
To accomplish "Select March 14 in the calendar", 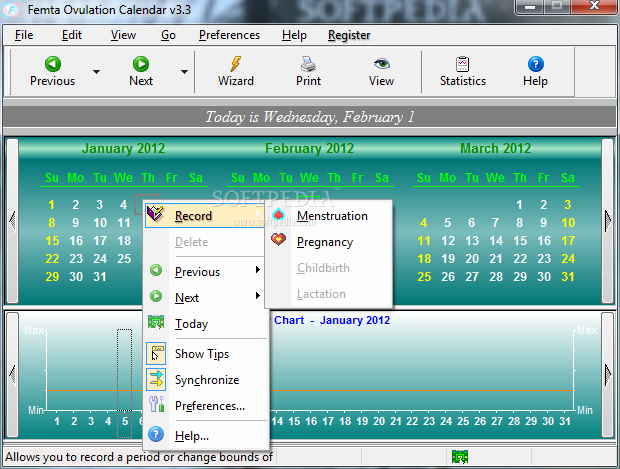I will point(496,241).
